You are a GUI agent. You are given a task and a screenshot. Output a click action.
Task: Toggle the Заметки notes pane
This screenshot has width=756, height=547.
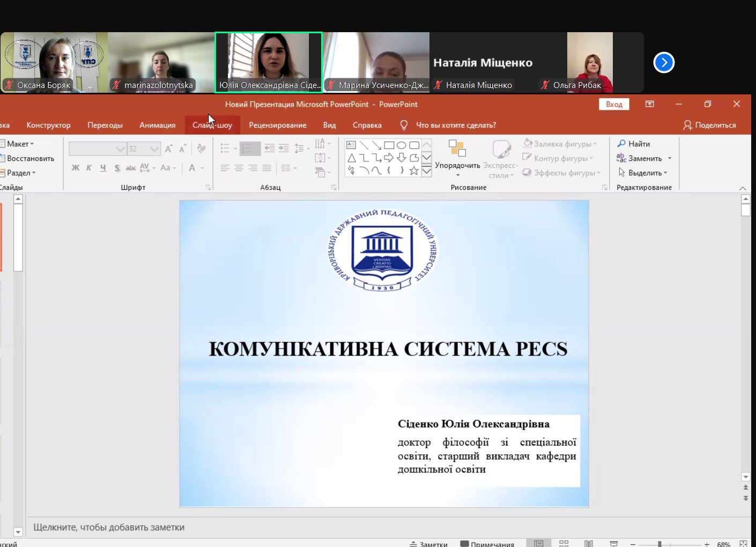click(x=428, y=544)
